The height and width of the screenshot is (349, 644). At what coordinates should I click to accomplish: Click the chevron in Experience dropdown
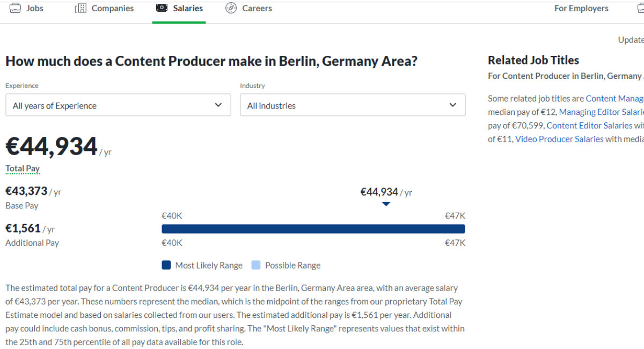[x=218, y=105]
